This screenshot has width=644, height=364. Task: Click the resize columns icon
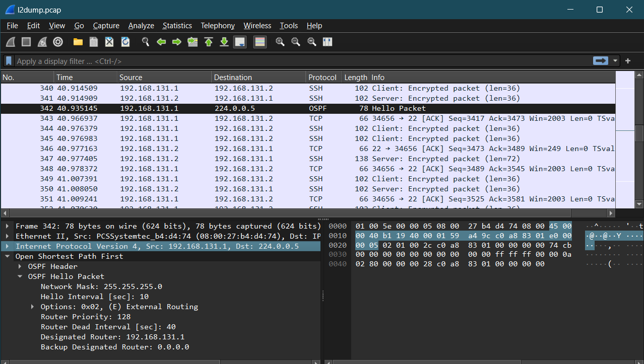(x=328, y=42)
